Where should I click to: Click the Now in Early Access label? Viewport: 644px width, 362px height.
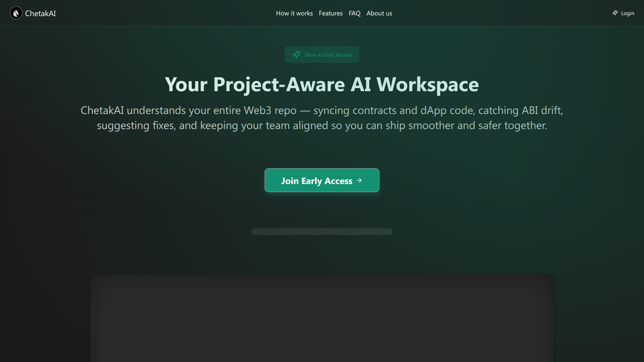(328, 55)
